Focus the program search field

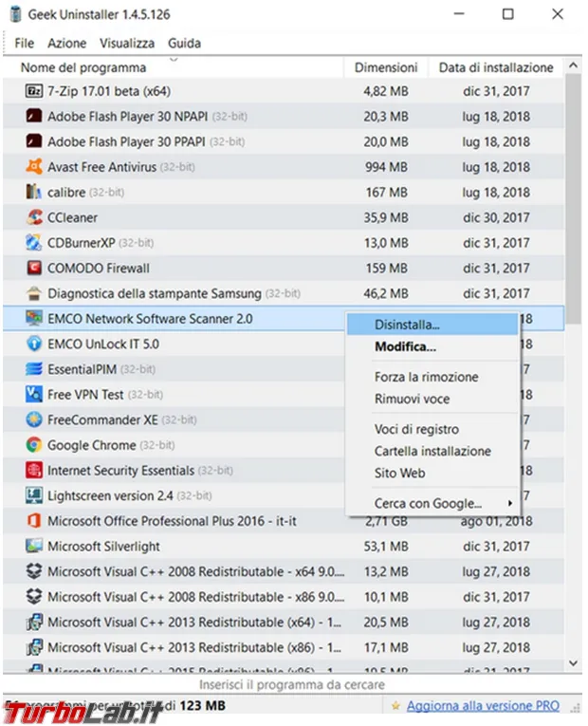(x=292, y=684)
